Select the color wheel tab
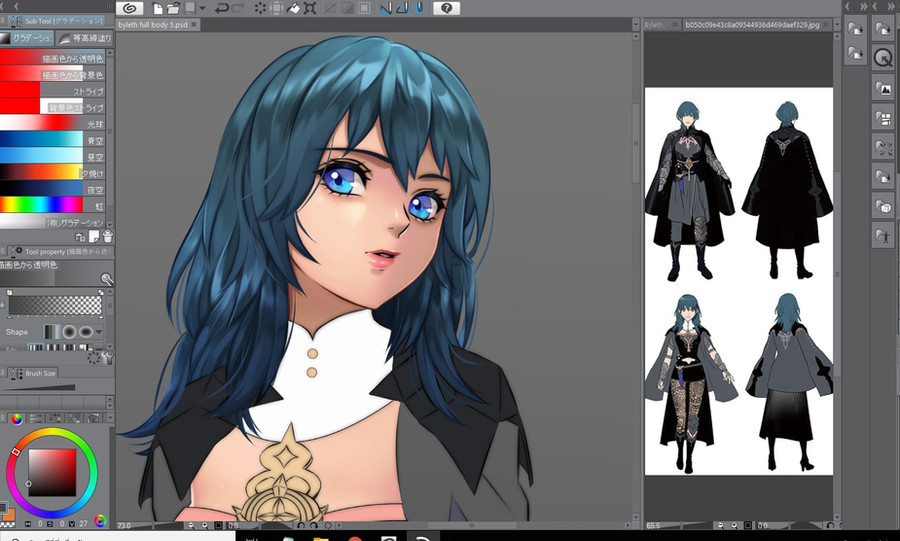The image size is (900, 541). tap(17, 418)
